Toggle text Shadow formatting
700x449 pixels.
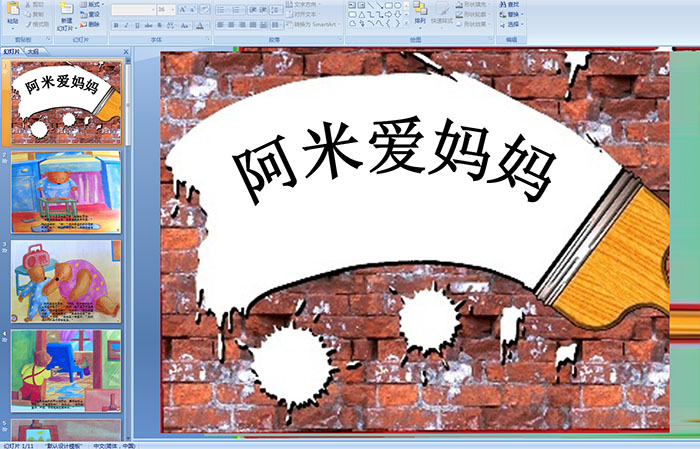pyautogui.click(x=160, y=25)
